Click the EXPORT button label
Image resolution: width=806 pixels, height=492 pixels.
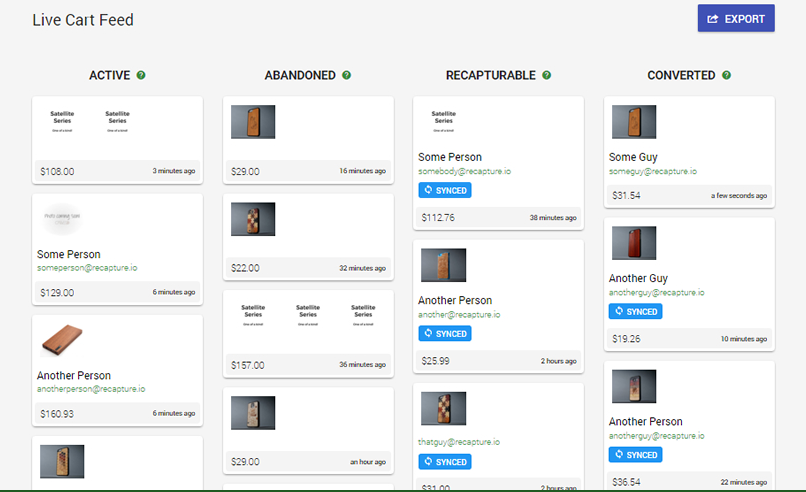(744, 19)
